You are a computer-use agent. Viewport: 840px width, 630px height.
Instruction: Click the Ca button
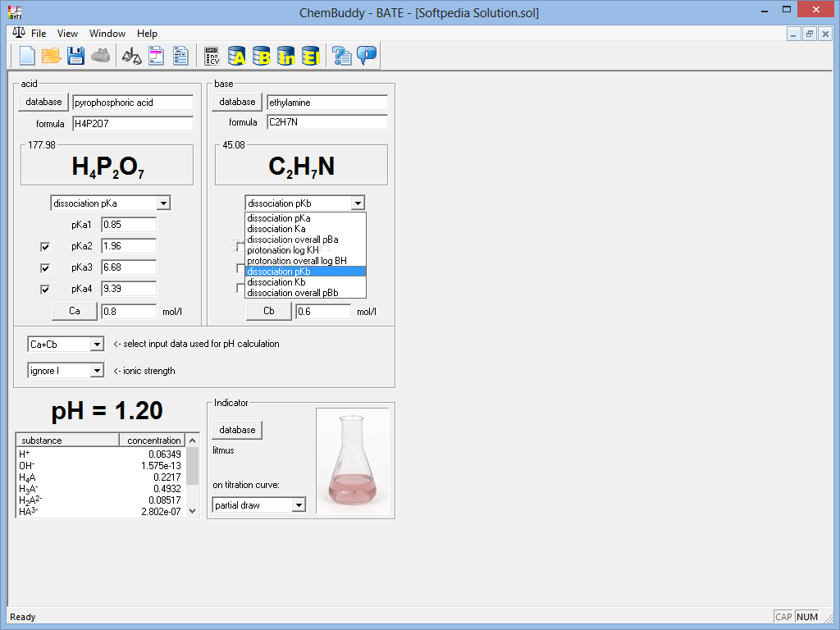click(x=75, y=311)
